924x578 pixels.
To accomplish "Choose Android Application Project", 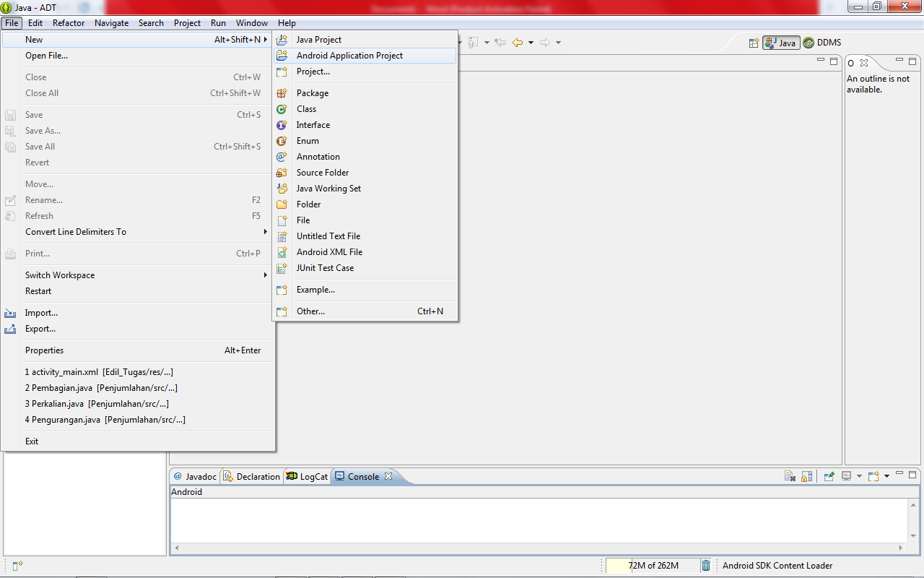I will [x=365, y=56].
